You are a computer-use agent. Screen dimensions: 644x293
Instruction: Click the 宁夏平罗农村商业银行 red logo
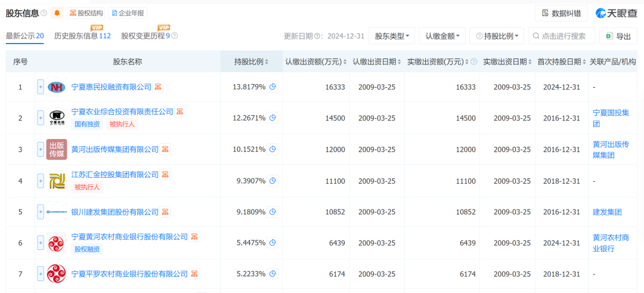coord(57,274)
